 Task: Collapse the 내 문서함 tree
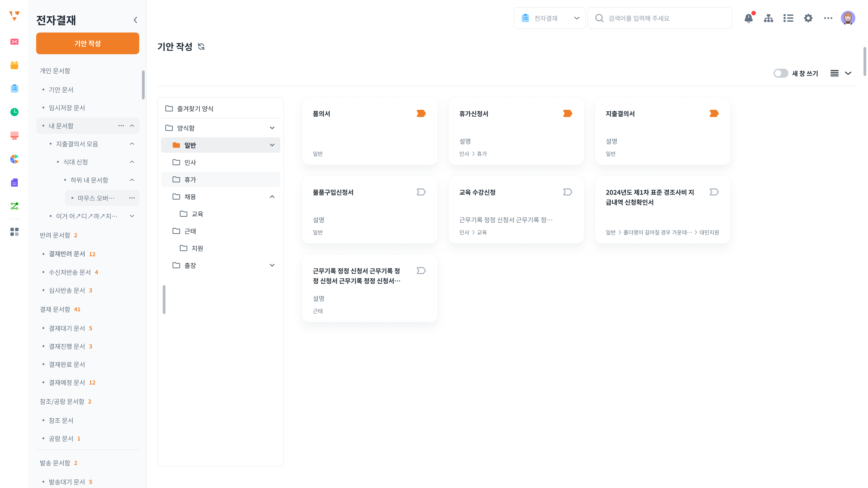132,126
